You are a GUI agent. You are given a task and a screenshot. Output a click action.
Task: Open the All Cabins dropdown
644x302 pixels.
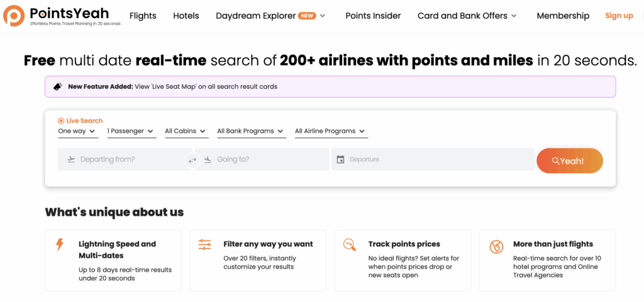point(185,131)
